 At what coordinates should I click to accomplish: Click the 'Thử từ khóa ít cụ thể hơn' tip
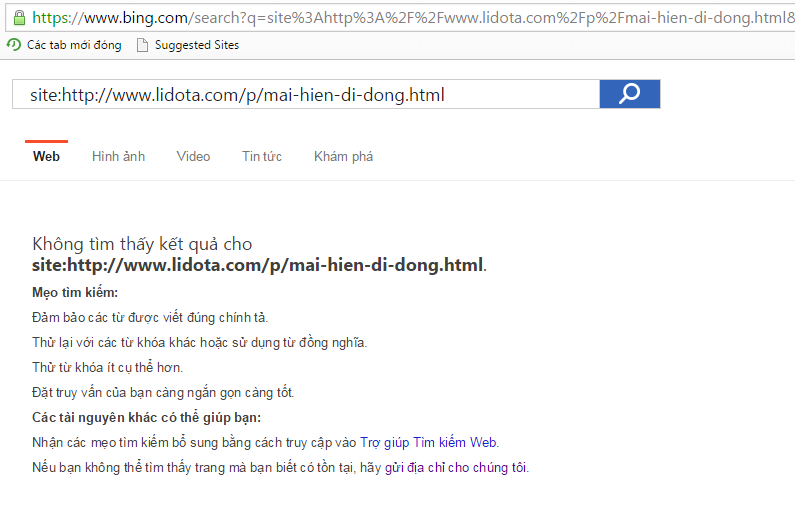click(x=107, y=367)
